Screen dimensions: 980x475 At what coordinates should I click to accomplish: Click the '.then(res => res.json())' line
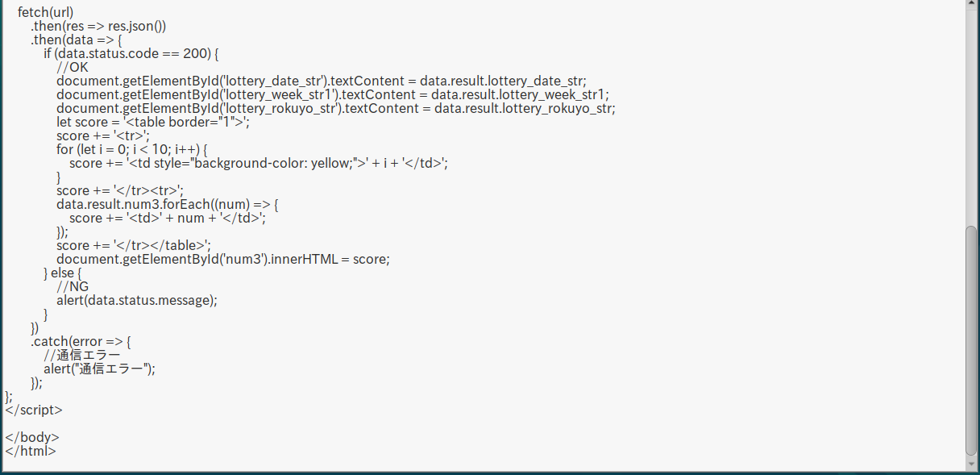click(98, 27)
